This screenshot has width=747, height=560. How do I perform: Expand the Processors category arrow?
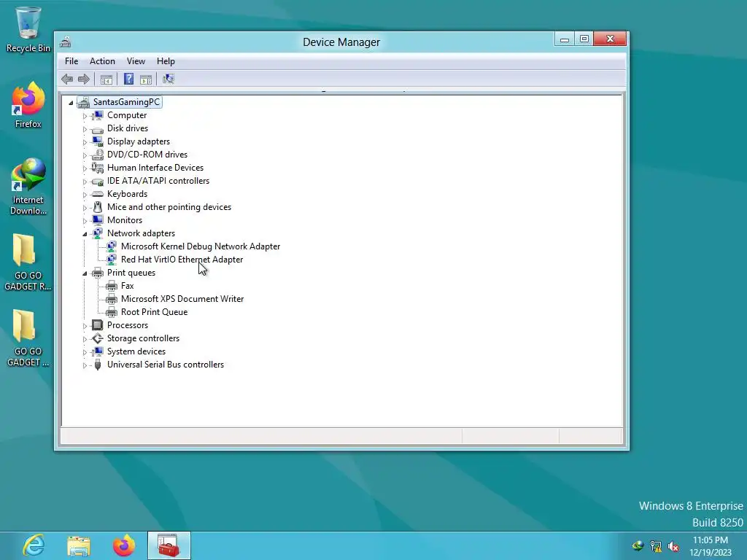[x=85, y=326]
